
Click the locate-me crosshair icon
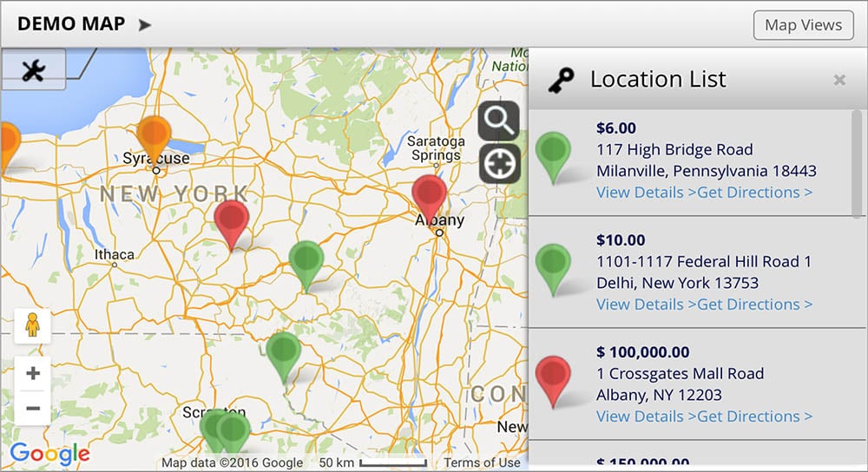pyautogui.click(x=499, y=164)
